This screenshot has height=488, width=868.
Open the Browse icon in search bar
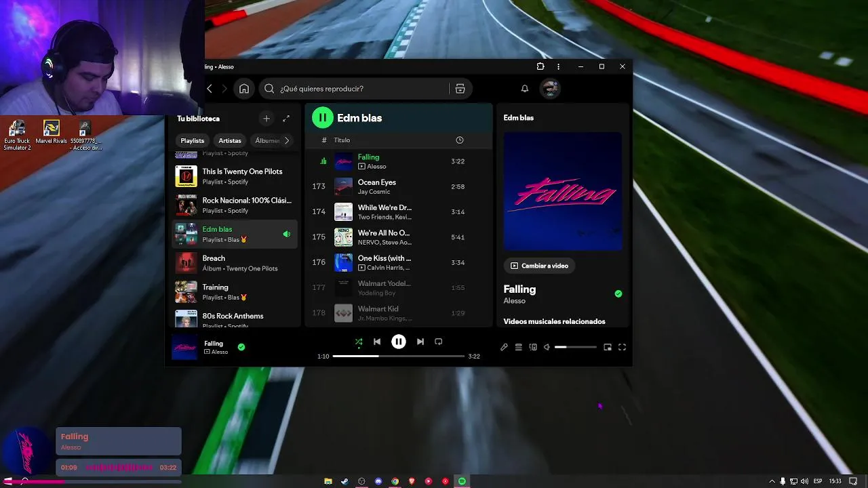tap(460, 89)
